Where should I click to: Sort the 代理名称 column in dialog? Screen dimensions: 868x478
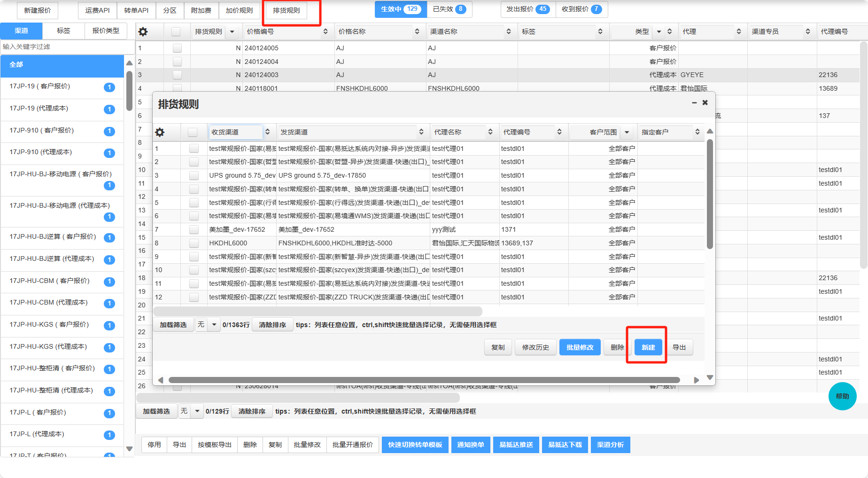[x=490, y=132]
